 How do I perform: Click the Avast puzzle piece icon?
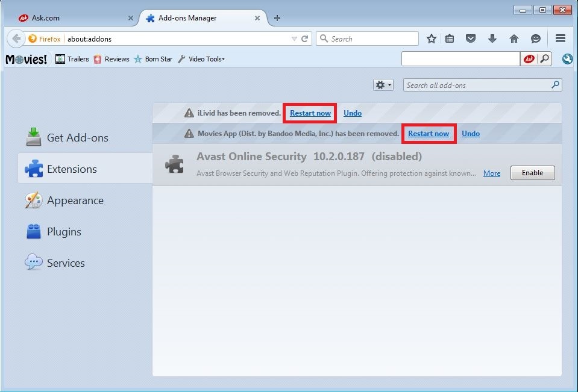[174, 164]
